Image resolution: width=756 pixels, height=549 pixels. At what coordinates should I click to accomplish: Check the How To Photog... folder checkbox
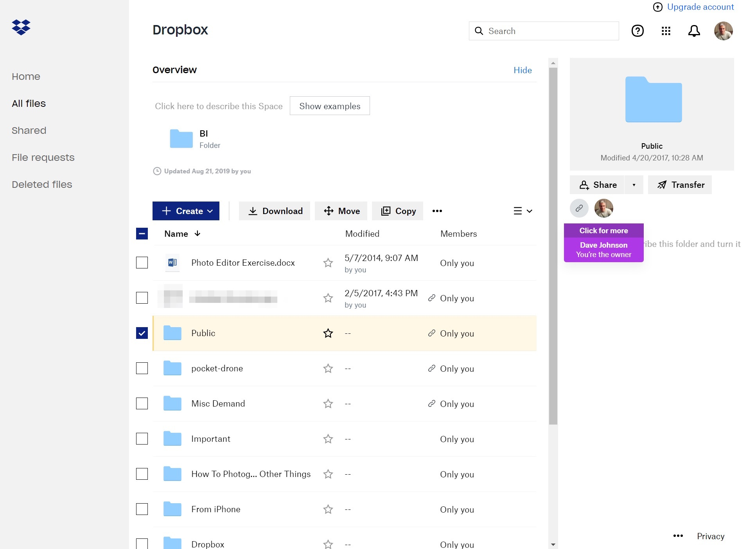pyautogui.click(x=142, y=474)
